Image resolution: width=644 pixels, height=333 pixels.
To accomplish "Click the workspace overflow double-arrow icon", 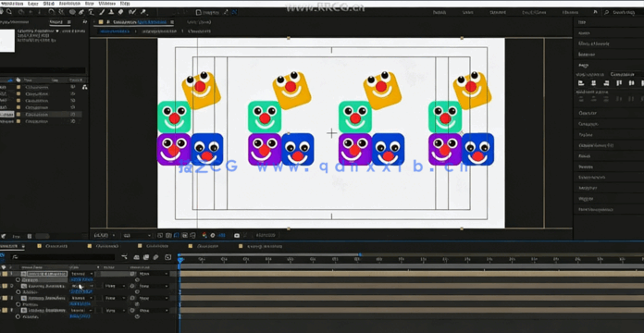I will point(595,12).
